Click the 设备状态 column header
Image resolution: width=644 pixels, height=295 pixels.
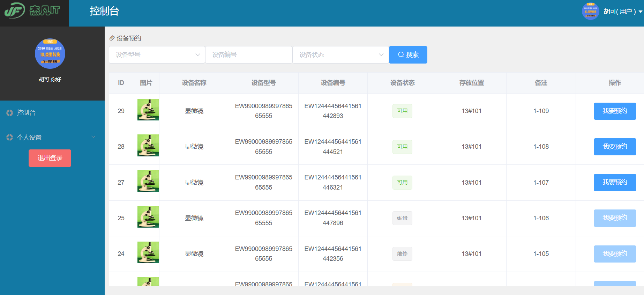click(402, 83)
